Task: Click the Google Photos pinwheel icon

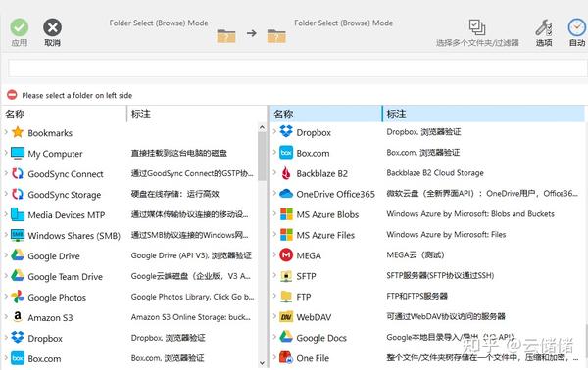Action: (x=18, y=297)
